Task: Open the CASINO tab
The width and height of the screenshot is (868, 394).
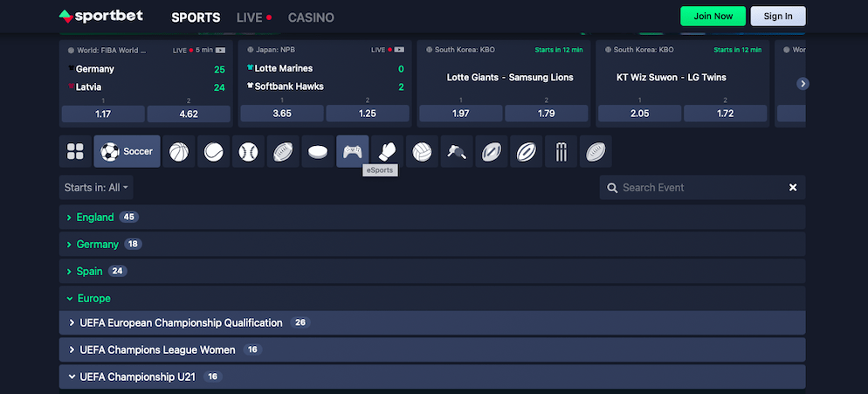Action: pos(311,17)
